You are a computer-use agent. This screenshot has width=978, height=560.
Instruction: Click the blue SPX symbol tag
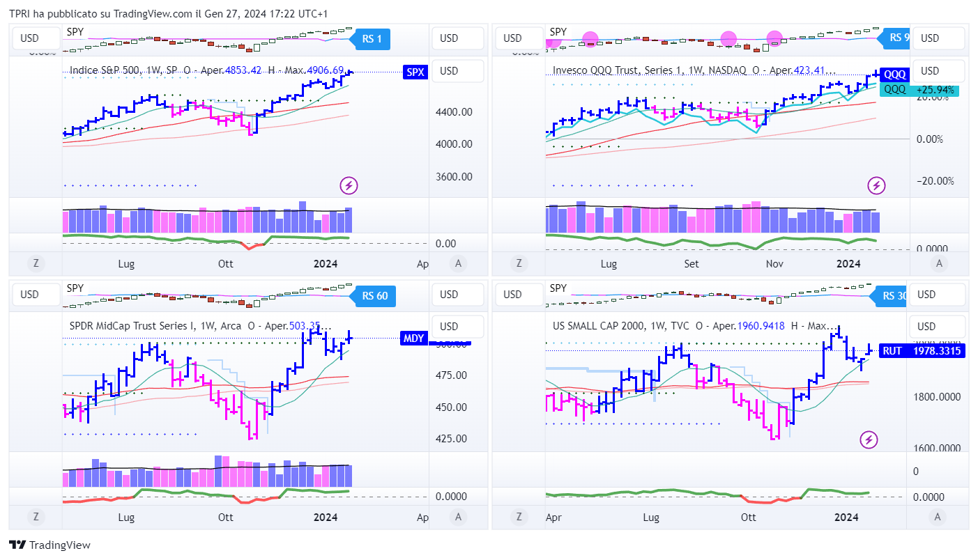[x=415, y=72]
